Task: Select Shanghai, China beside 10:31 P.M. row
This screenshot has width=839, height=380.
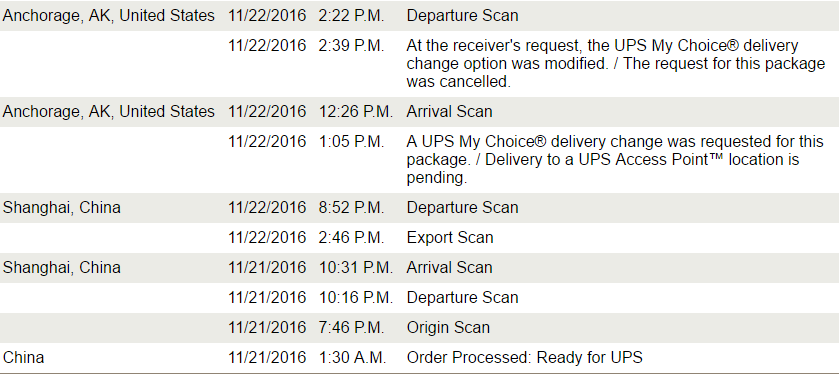Action: point(62,268)
